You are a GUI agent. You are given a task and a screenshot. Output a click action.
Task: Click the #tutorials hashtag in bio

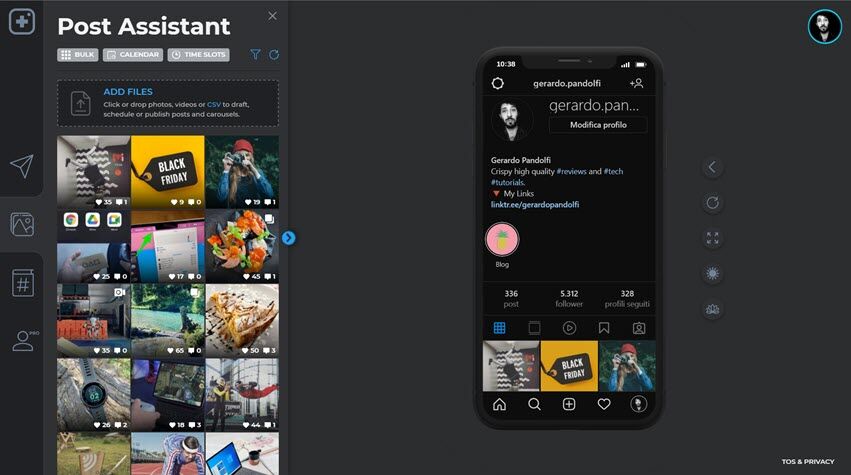coord(507,182)
